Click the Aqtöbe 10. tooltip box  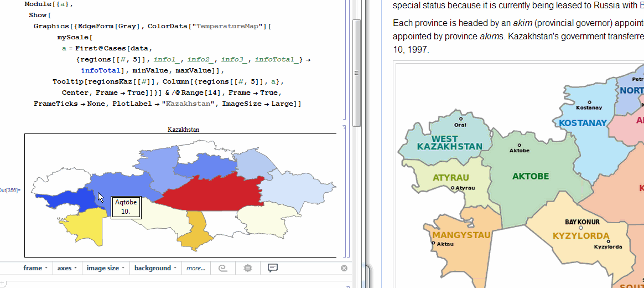126,207
